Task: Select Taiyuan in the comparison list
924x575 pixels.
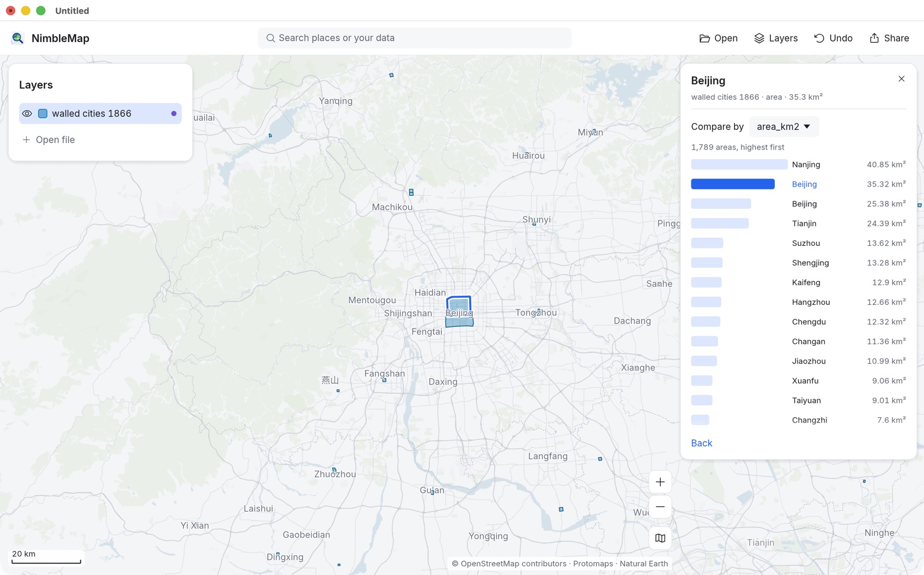Action: point(798,400)
